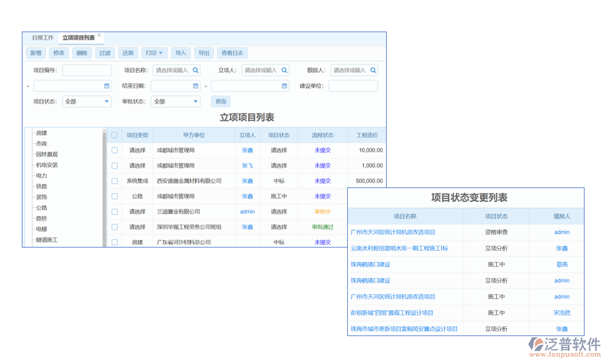Click the 查询 button

pyautogui.click(x=220, y=101)
